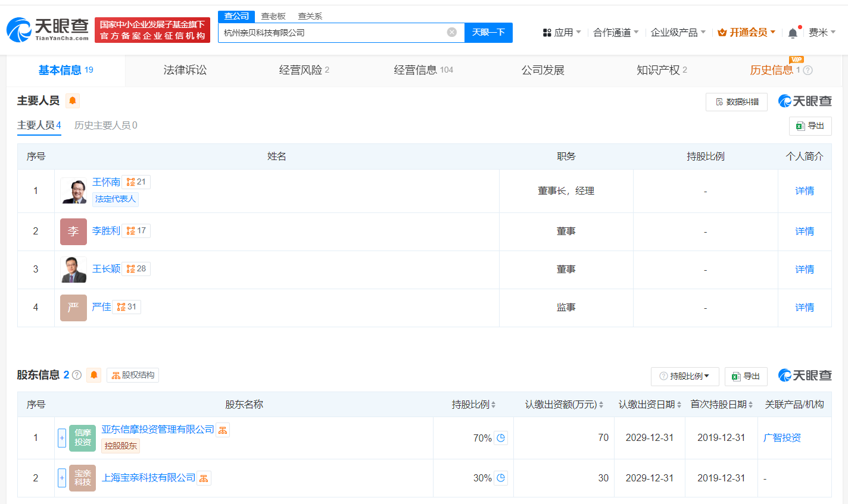Open the help icon next to 股东信息
Viewport: 848px width, 504px height.
pyautogui.click(x=77, y=375)
